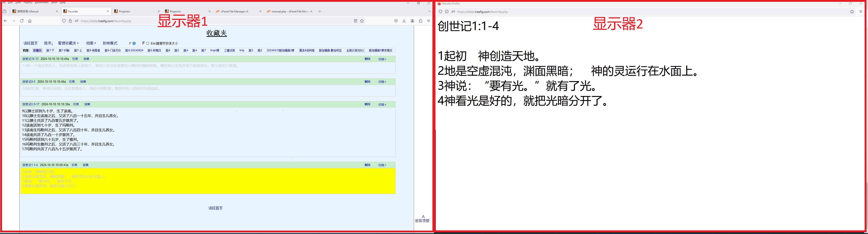This screenshot has width=868, height=234.
Task: Bookmark page with star in the Monitor 2 window
Action: click(x=852, y=12)
